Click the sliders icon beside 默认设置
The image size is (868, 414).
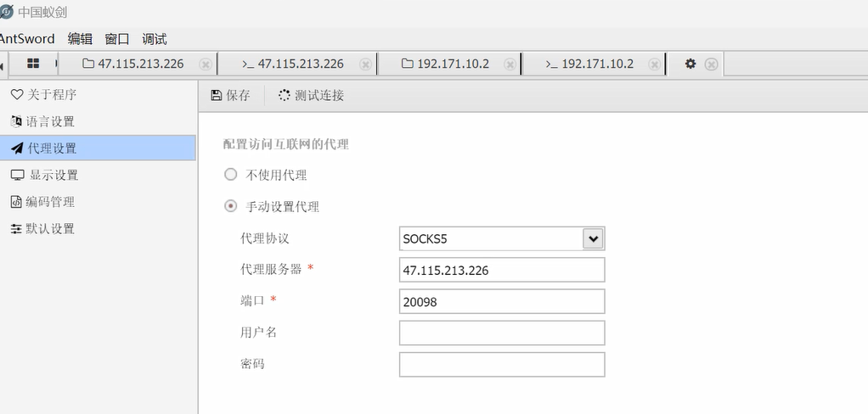point(17,229)
